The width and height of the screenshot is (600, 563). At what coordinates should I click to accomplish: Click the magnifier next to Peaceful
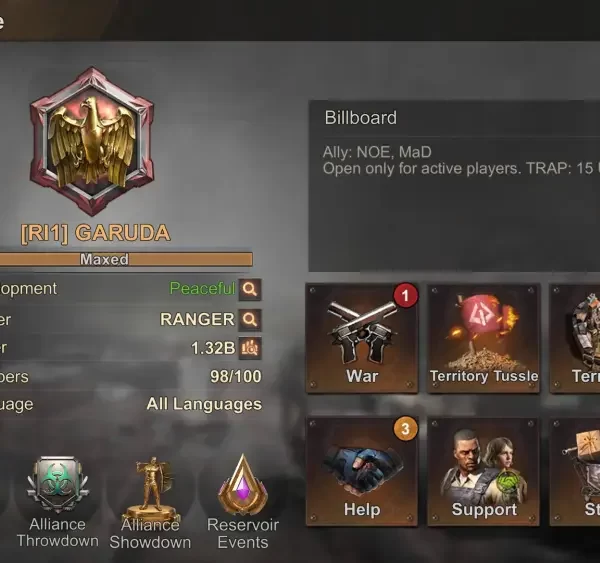tap(250, 289)
